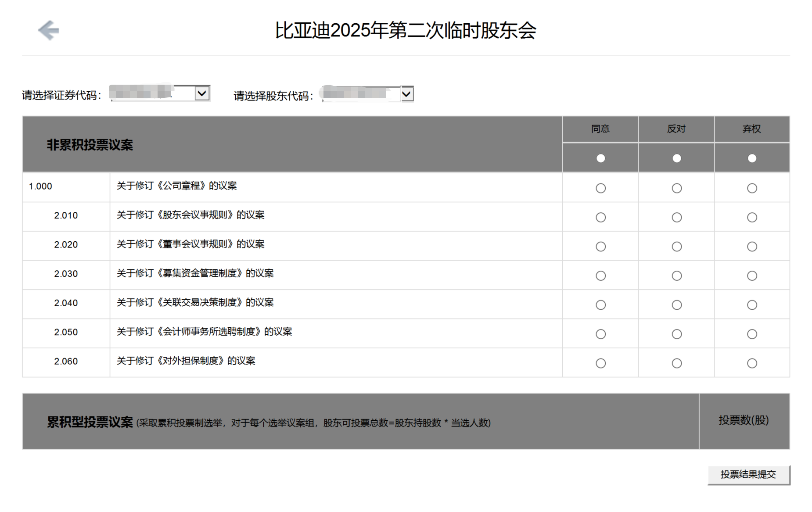Vote 弃权 on proposal 2.020 董事会议事规则
This screenshot has width=812, height=512.
(x=752, y=247)
